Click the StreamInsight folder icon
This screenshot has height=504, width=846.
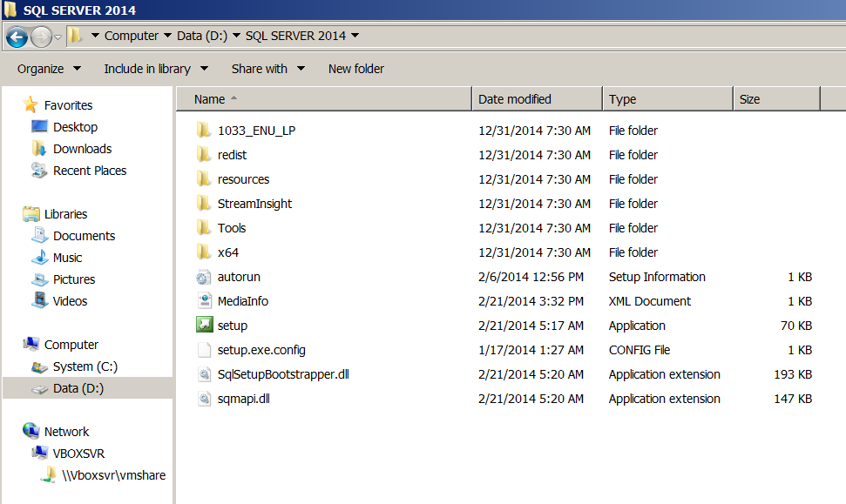click(204, 204)
